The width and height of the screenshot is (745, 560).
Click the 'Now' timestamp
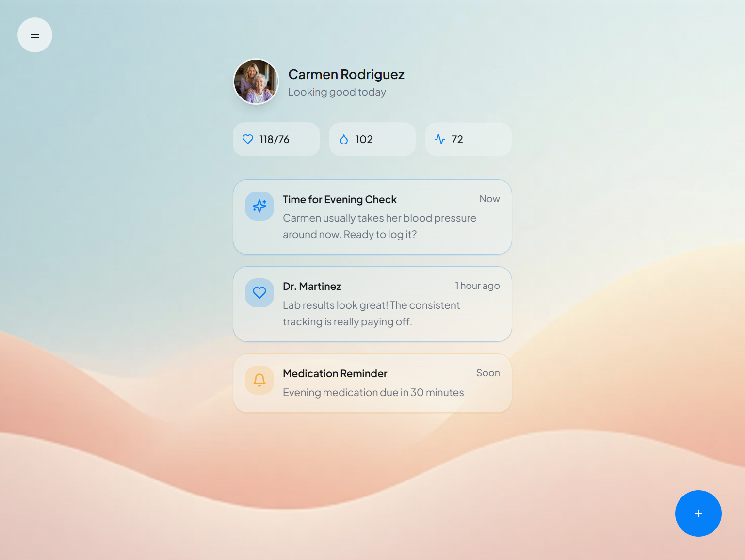489,199
